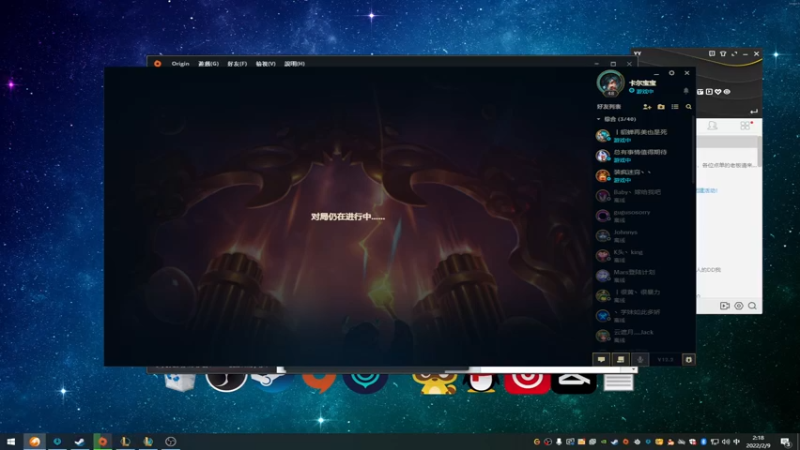Click the notification bell under the profile
Viewport: 800px width, 450px height.
click(686, 91)
